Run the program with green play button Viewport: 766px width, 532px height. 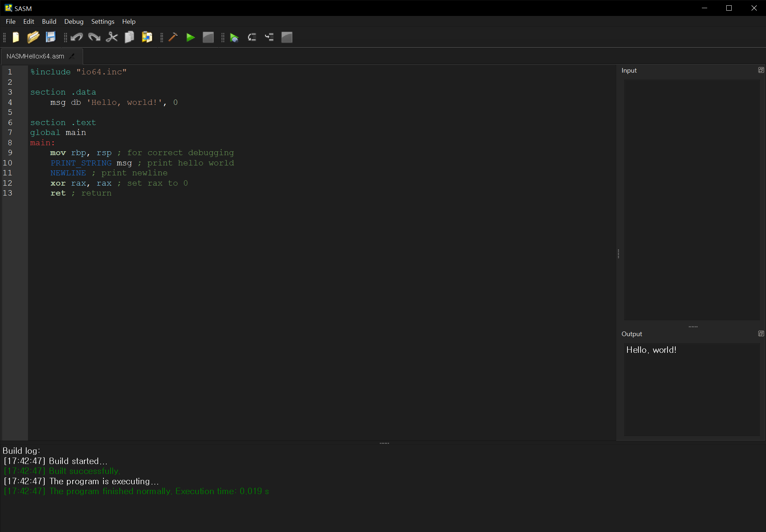pos(191,37)
